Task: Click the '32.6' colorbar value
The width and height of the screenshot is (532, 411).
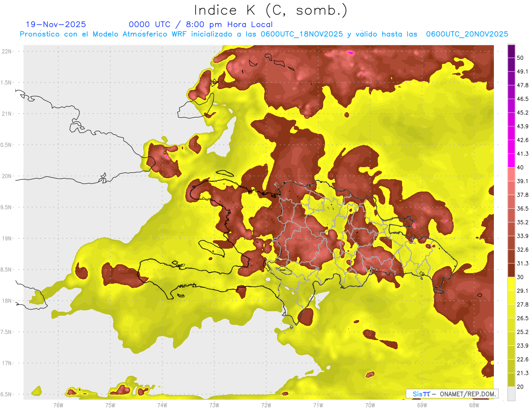Action: tap(523, 250)
